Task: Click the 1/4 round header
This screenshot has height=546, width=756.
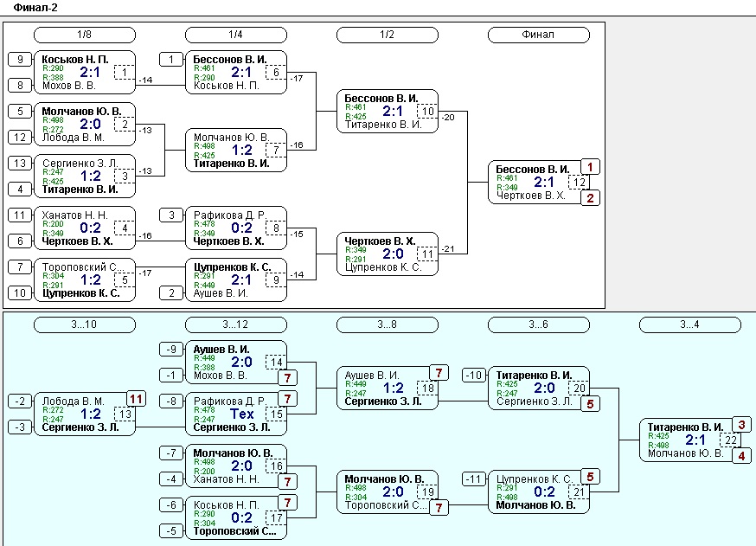Action: pyautogui.click(x=236, y=35)
